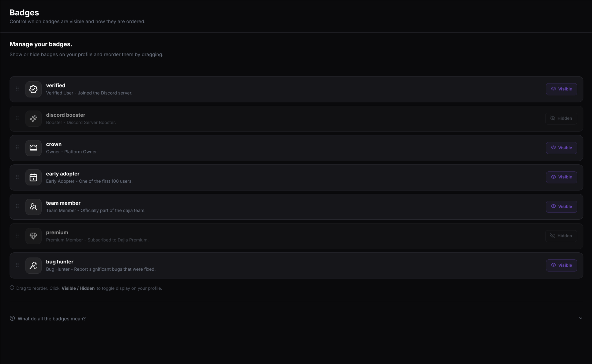The width and height of the screenshot is (592, 364).
Task: Hide the bug hunter badge
Action: click(x=561, y=265)
